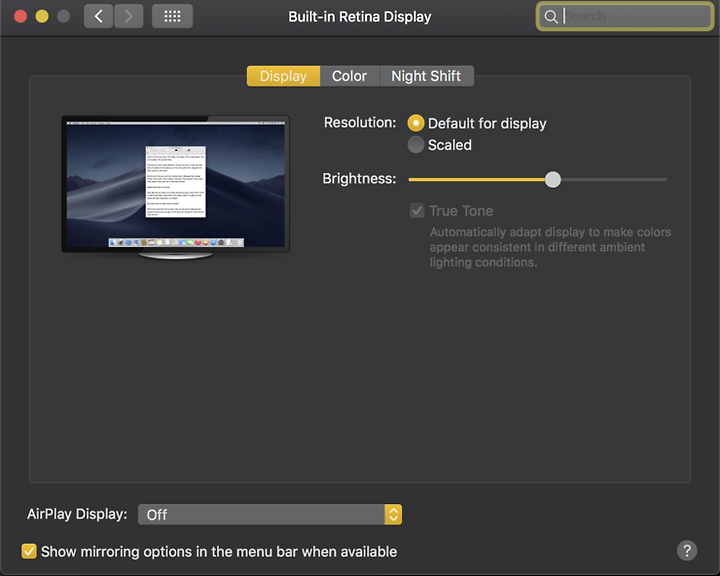
Task: Close the Built-in Retina Display window
Action: tap(20, 17)
